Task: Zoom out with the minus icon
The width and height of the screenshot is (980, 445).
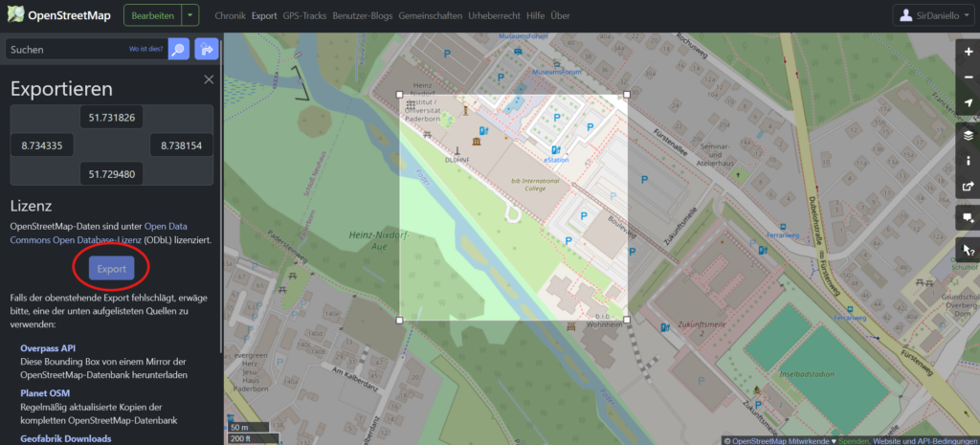Action: pos(968,78)
